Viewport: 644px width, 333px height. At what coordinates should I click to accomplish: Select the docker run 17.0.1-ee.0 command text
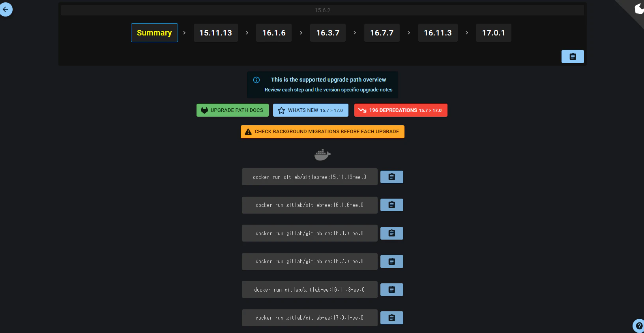[310, 318]
